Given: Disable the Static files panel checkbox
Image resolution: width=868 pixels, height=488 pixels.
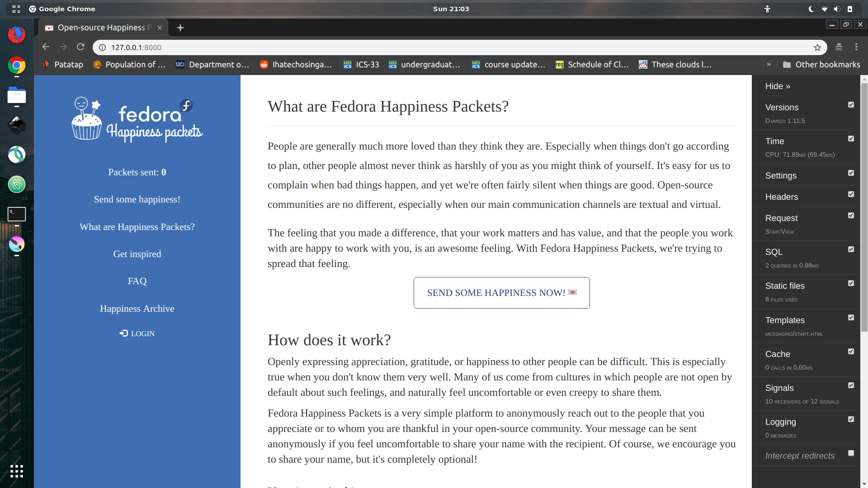Looking at the screenshot, I should pos(851,283).
